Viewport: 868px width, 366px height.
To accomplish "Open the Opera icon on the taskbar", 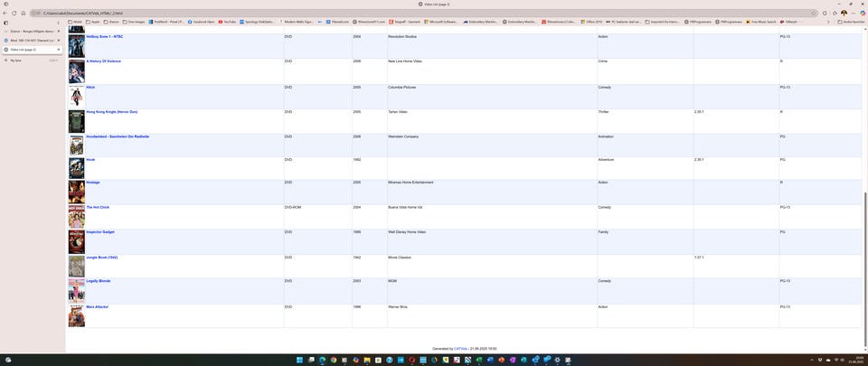I will (x=412, y=360).
